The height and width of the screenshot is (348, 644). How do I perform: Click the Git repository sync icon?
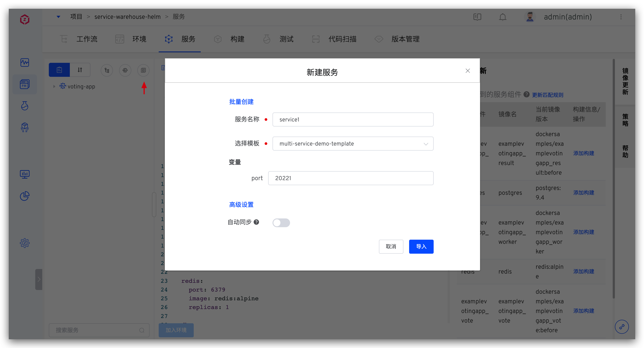107,70
